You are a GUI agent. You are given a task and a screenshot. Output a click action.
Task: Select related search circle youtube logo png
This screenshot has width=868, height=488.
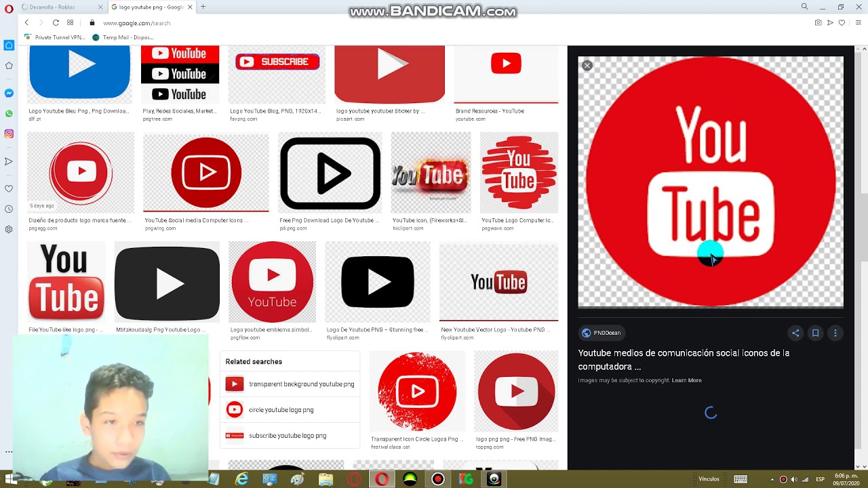point(290,410)
